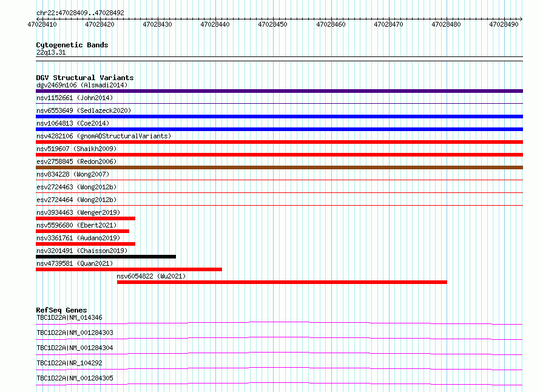This screenshot has height=392, width=540.
Task: Click the magenta line of TBC1D22A|NM_001284305
Action: coord(279,384)
